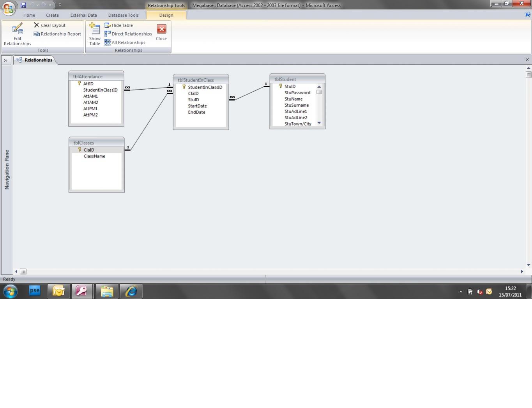532x408 pixels.
Task: Open Microsoft Access Help
Action: click(528, 15)
